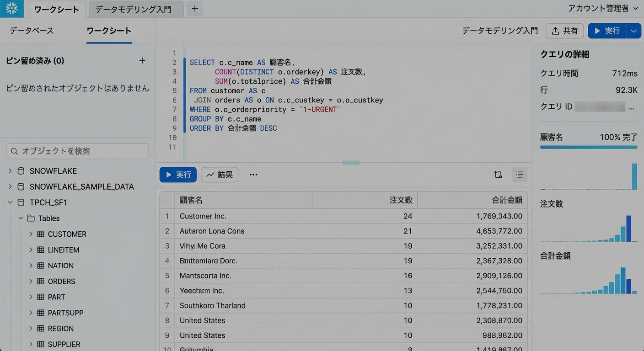Collapse the TPCH_SF1 database node
644x351 pixels.
coord(10,202)
